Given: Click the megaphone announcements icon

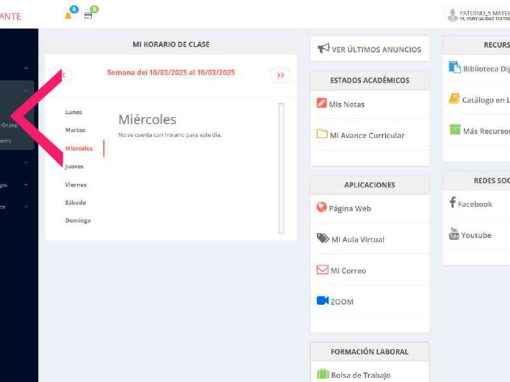Looking at the screenshot, I should (x=323, y=49).
